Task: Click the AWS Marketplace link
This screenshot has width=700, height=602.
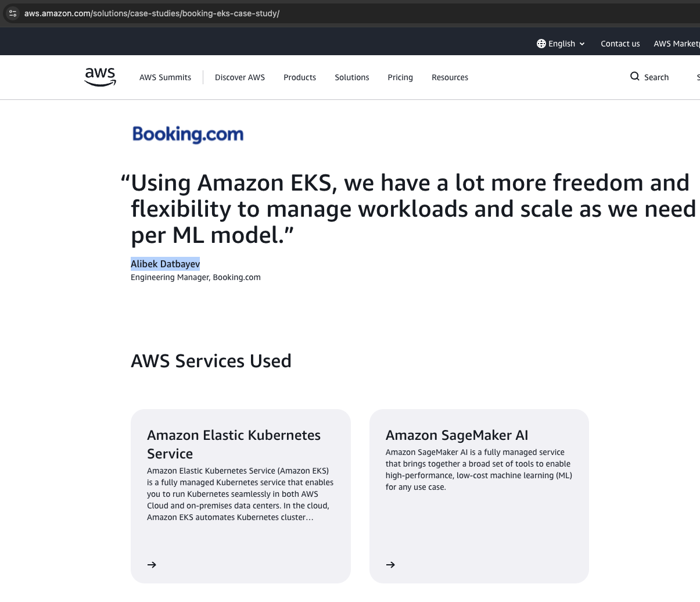Action: coord(676,44)
